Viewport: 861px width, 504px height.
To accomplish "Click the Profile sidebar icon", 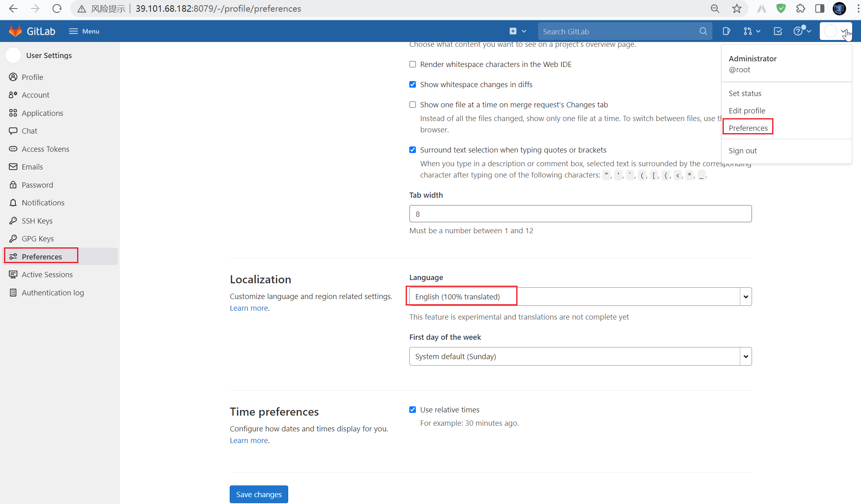I will click(x=13, y=77).
